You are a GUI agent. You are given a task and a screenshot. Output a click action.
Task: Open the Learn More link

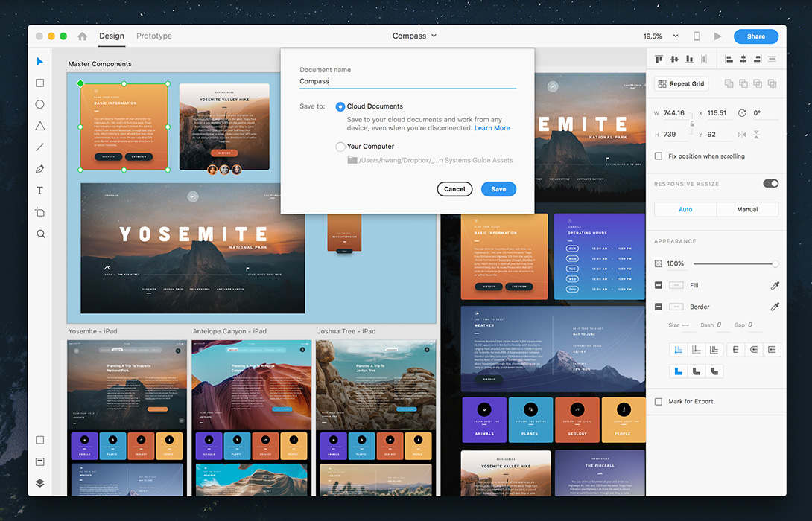point(492,128)
